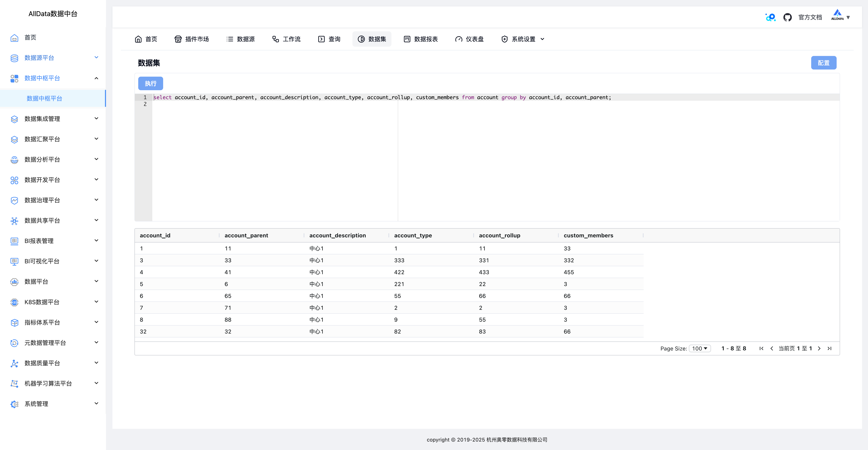
Task: Click the 指标体系平台 cube icon
Action: pyautogui.click(x=14, y=323)
